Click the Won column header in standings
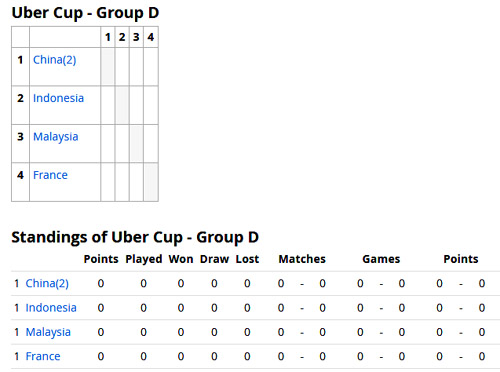The height and width of the screenshot is (372, 500). (x=181, y=259)
